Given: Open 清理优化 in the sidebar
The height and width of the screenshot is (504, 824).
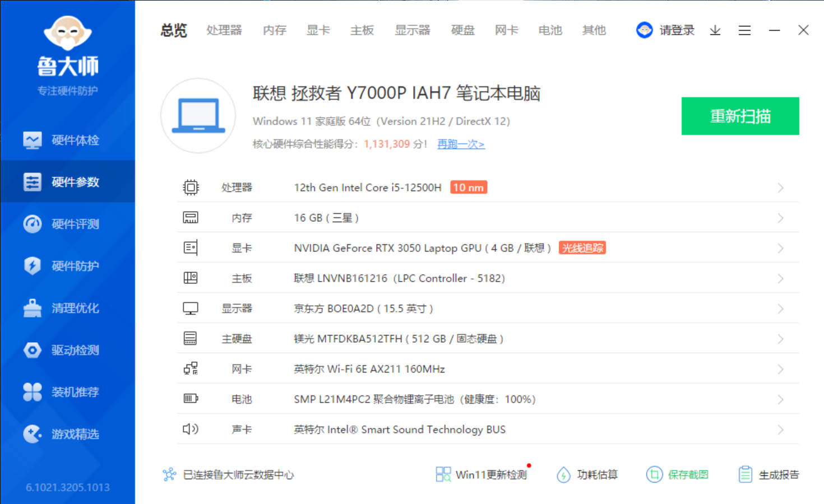Looking at the screenshot, I should click(x=67, y=308).
